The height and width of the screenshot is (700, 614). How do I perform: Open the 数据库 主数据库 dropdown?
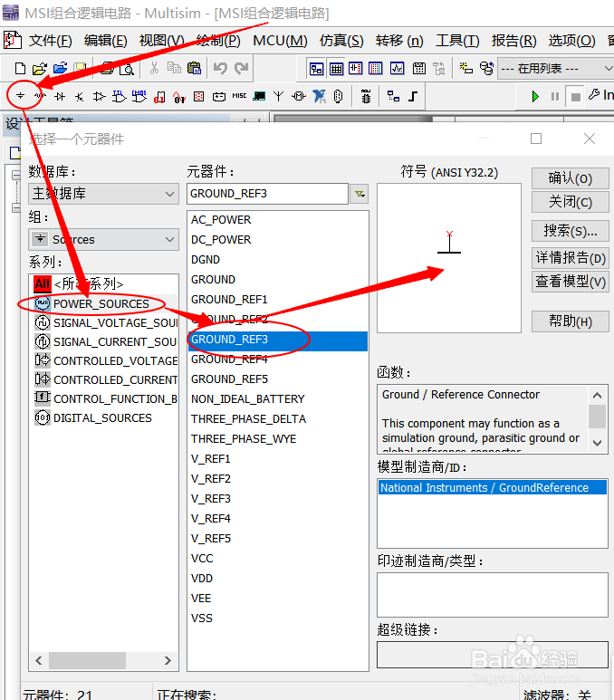[103, 193]
